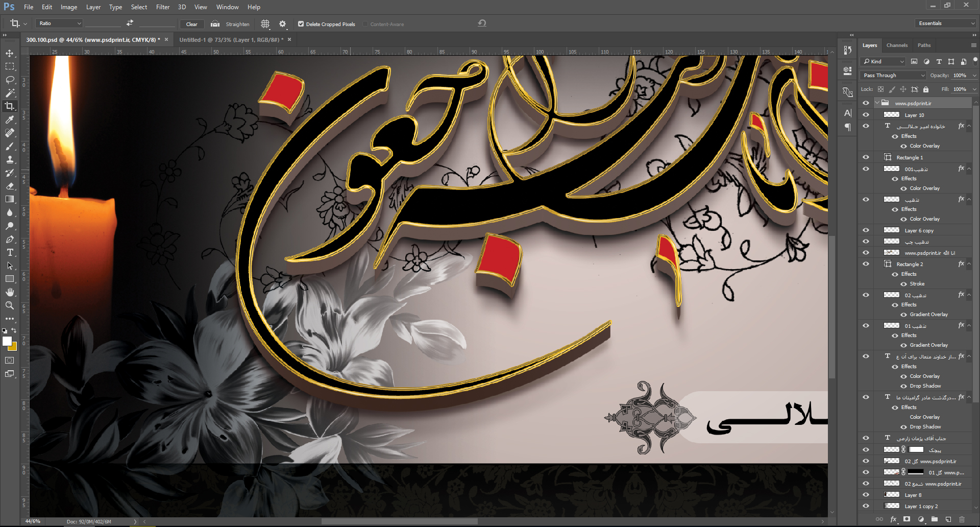
Task: Hide the Layer 10 layer
Action: tap(866, 115)
